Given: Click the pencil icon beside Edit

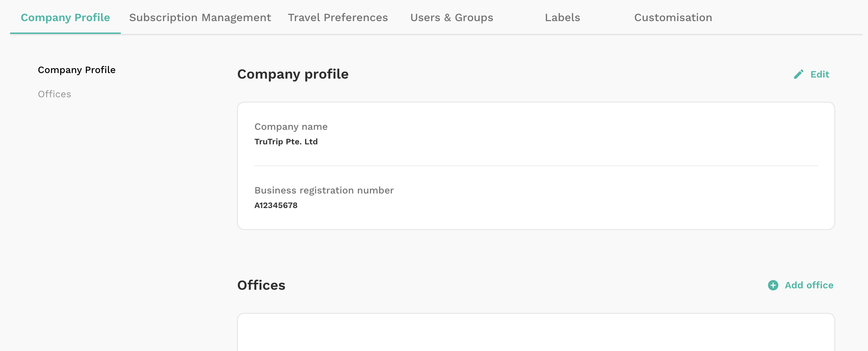Looking at the screenshot, I should [799, 74].
